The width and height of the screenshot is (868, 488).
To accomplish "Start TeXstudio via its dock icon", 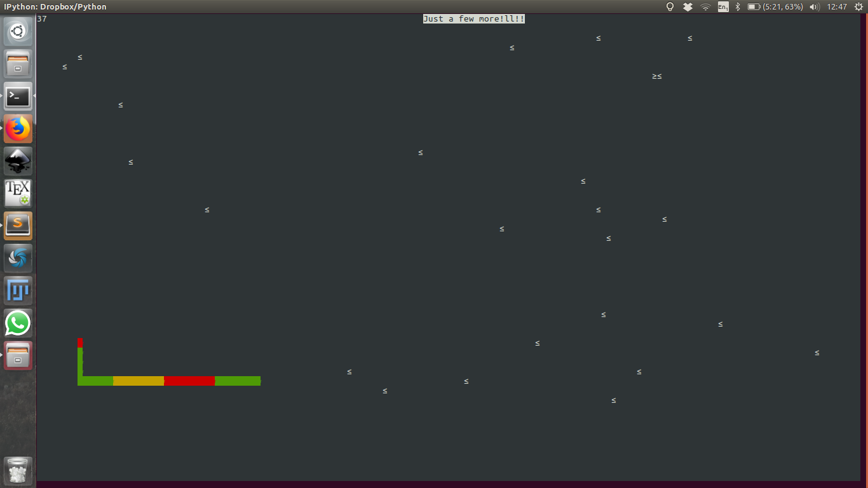I will click(x=18, y=193).
